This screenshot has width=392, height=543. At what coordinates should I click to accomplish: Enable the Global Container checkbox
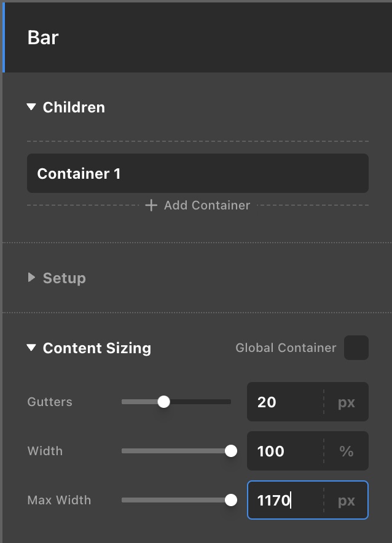point(358,348)
